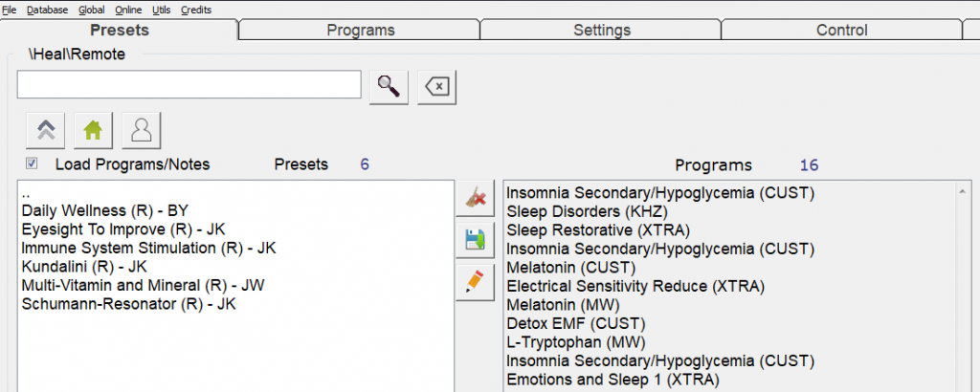Click the clear search backspace icon
Image resolution: width=980 pixels, height=392 pixels.
coord(436,86)
